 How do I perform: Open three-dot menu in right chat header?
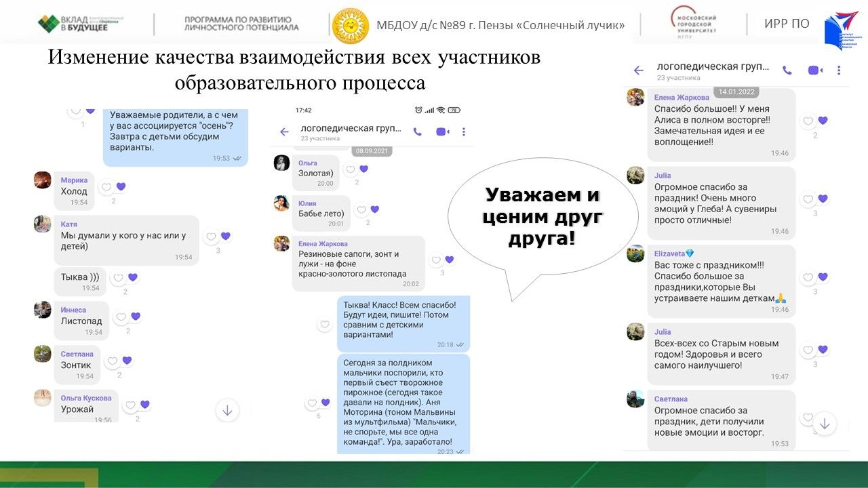840,70
